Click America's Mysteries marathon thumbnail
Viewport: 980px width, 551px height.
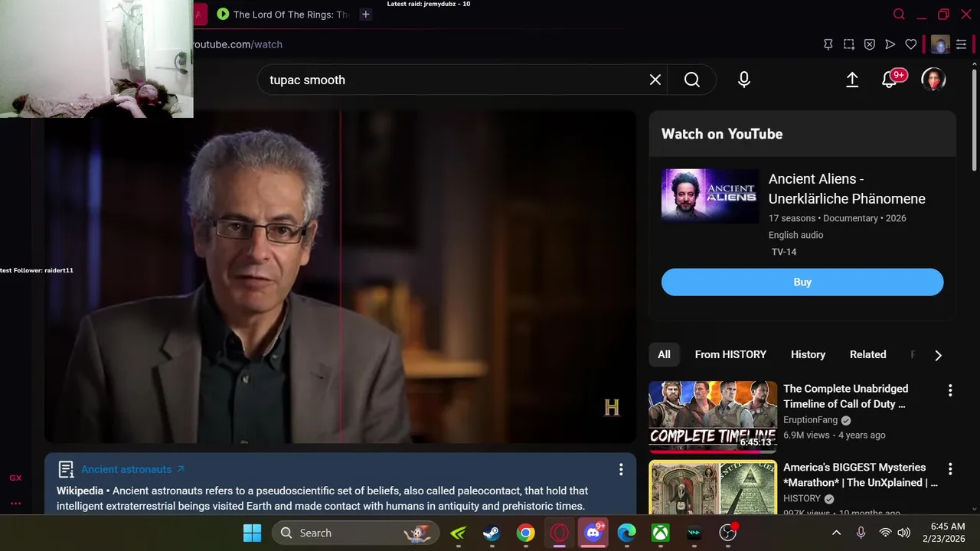pyautogui.click(x=713, y=487)
